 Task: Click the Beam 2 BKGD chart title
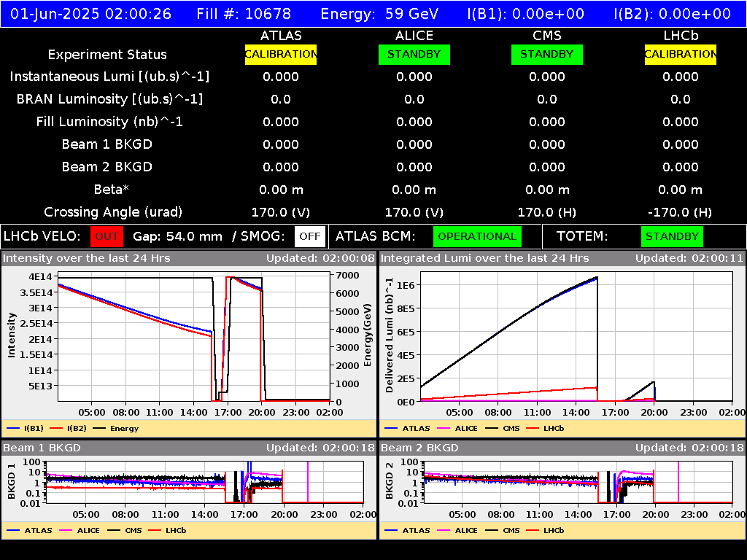[x=419, y=448]
